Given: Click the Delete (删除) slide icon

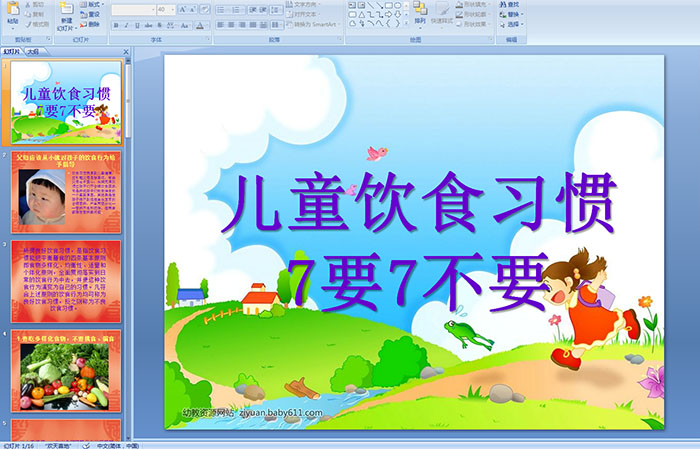Looking at the screenshot, I should pos(84,24).
